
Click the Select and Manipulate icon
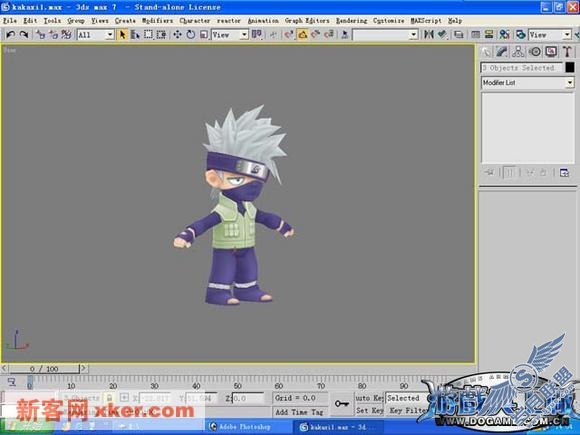click(273, 35)
